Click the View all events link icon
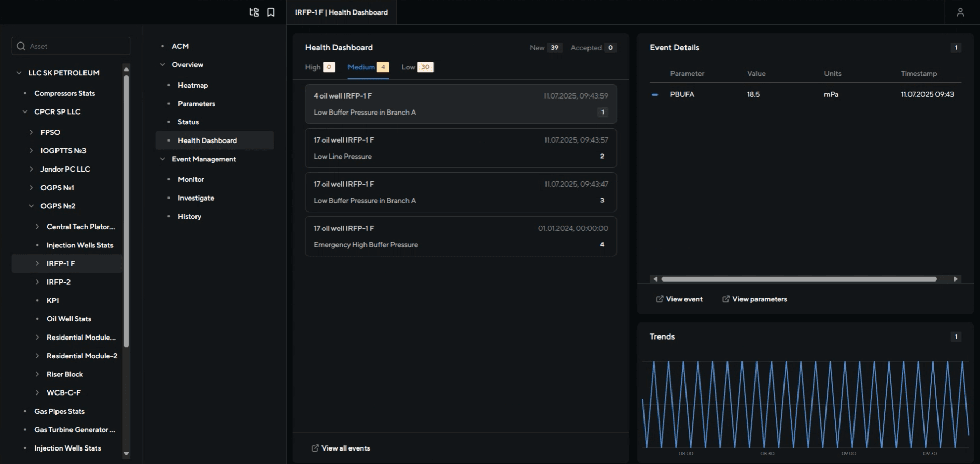This screenshot has width=980, height=464. 315,448
